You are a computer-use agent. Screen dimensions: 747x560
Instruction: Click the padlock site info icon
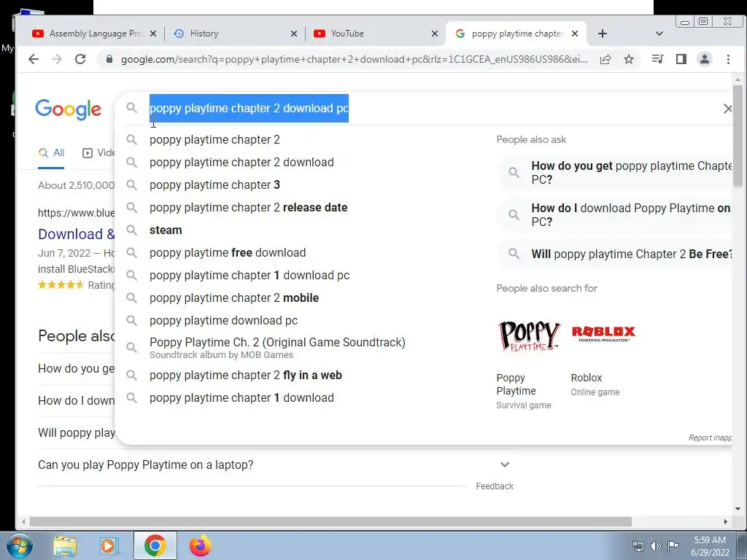click(x=109, y=59)
